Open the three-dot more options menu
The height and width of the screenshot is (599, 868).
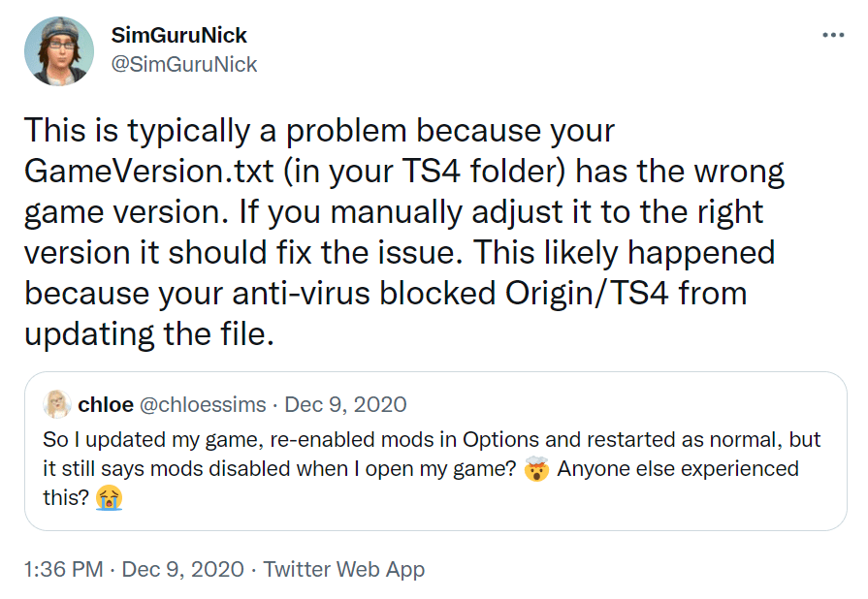[x=833, y=35]
